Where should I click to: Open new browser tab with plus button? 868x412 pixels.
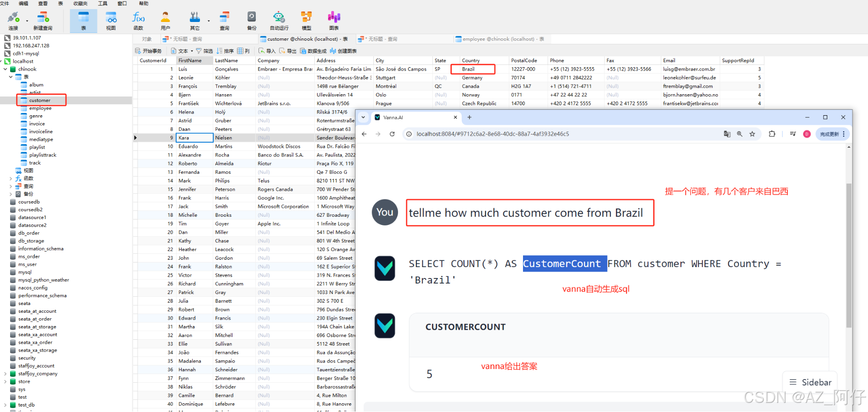point(469,118)
